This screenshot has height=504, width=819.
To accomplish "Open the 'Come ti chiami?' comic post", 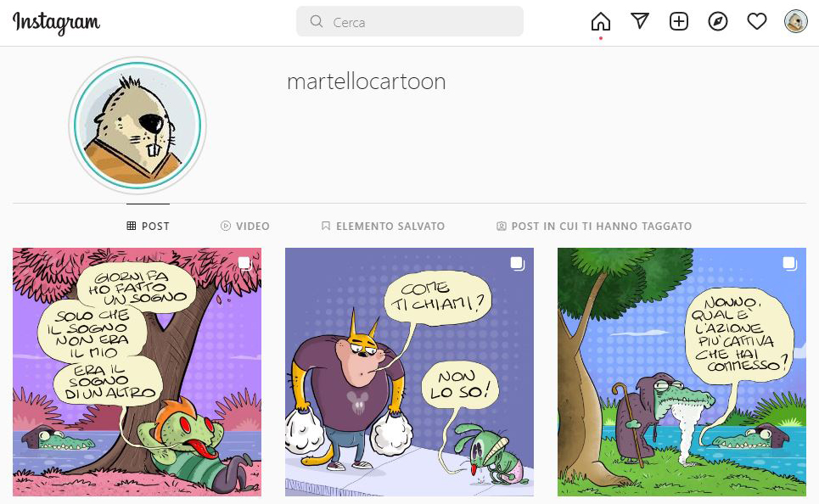I will (409, 372).
